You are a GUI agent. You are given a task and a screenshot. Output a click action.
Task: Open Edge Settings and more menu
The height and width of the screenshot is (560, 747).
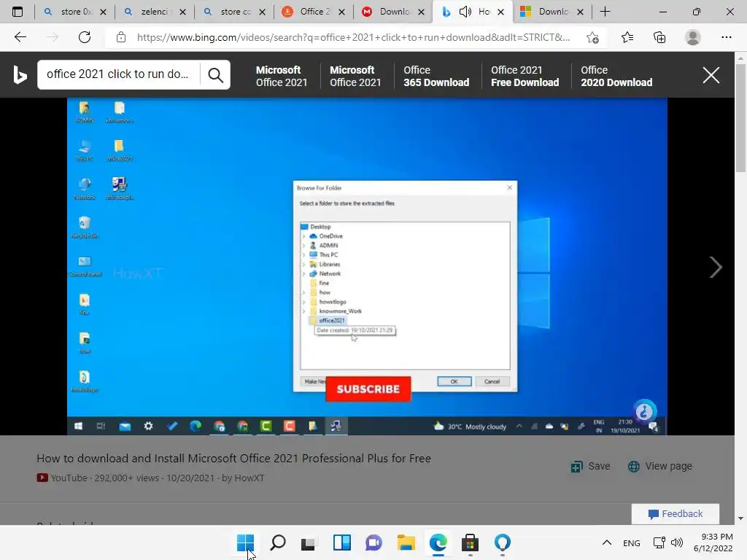[x=726, y=37]
